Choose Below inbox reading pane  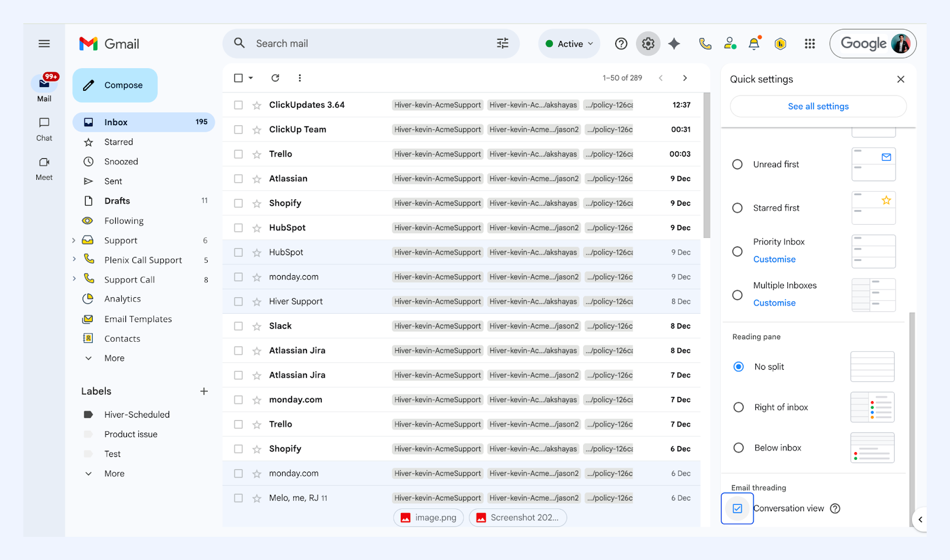click(x=739, y=448)
